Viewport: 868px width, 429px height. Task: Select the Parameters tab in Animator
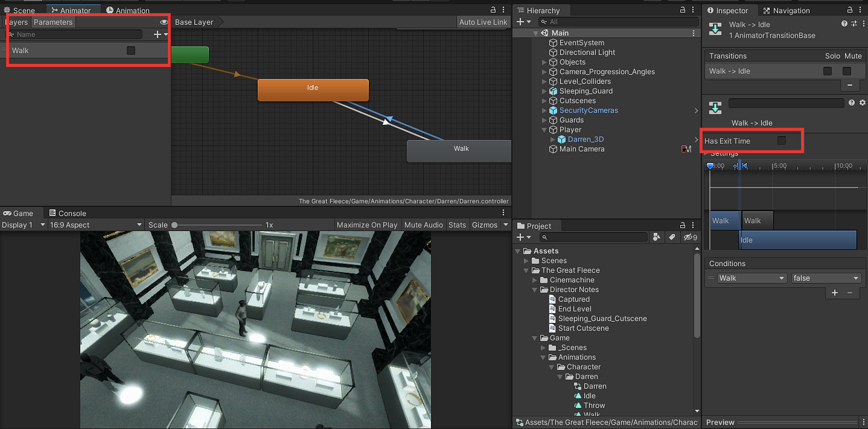53,22
